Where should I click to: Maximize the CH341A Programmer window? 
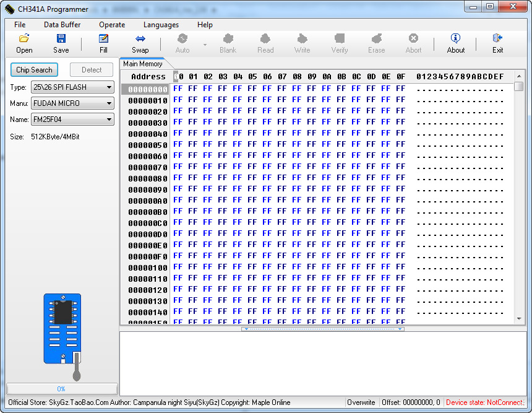click(489, 6)
